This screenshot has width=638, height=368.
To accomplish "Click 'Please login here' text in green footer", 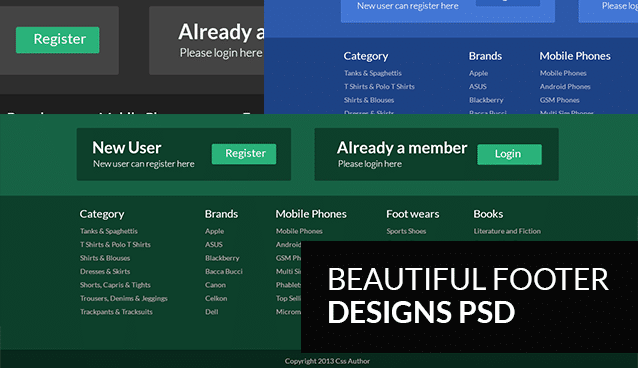I will [x=370, y=164].
